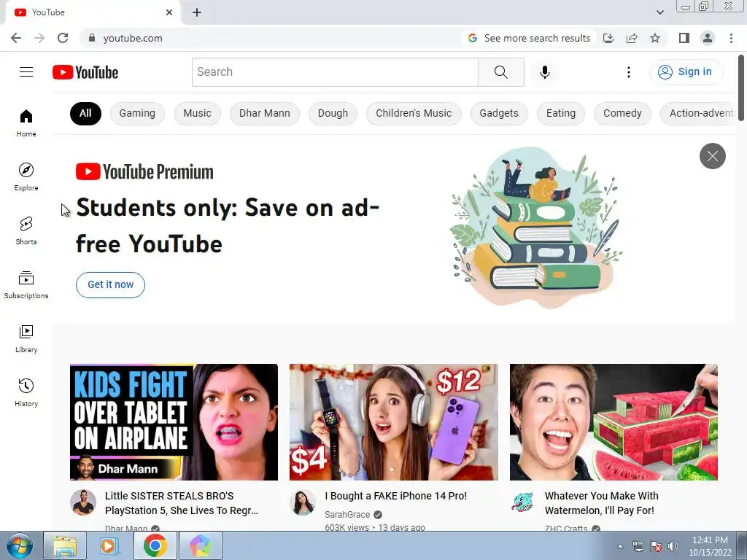Click into the YouTube search field
Viewport: 747px width, 560px height.
[x=335, y=72]
